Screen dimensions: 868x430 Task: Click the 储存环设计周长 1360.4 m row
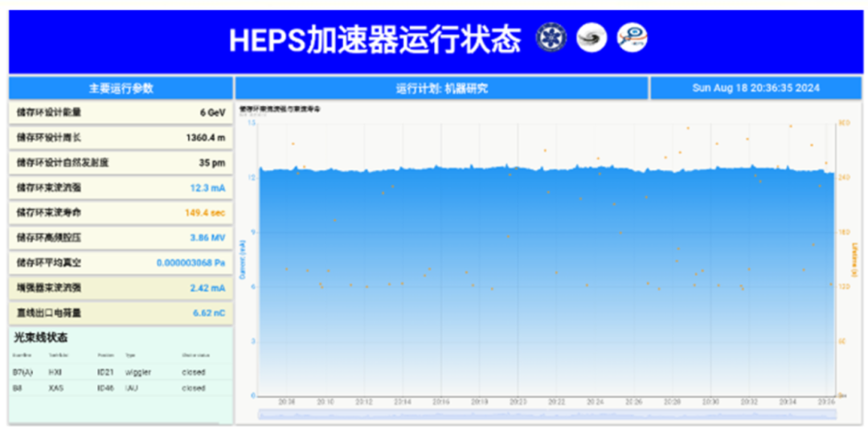click(121, 138)
